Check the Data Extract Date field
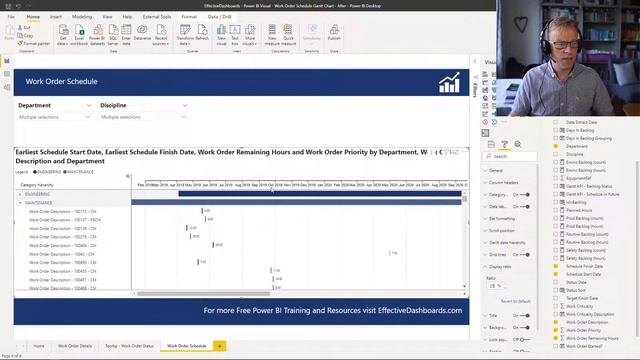Viewport: 640px width, 360px height. click(556, 122)
